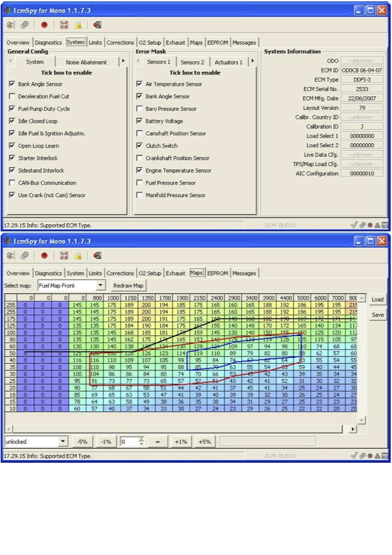Click the connect icon in the System window toolbar

pyautogui.click(x=11, y=25)
